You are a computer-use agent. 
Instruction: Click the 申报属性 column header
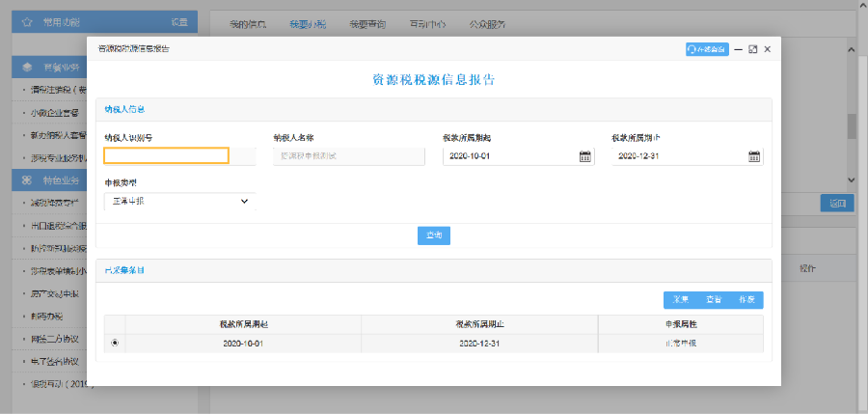(x=681, y=324)
